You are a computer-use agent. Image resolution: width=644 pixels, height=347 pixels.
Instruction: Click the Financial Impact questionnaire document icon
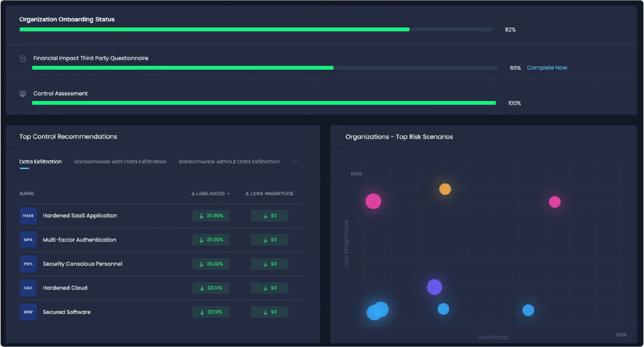(x=23, y=59)
